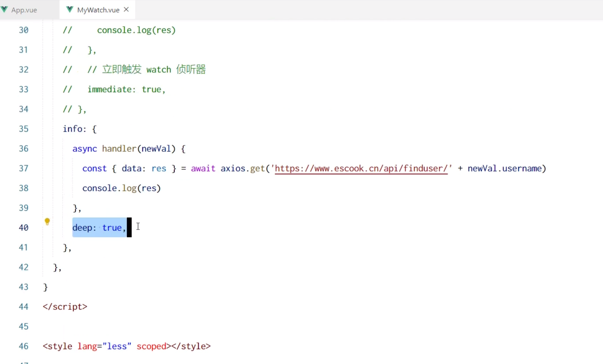603x364 pixels.
Task: Click line number 40 in the gutter
Action: [24, 228]
